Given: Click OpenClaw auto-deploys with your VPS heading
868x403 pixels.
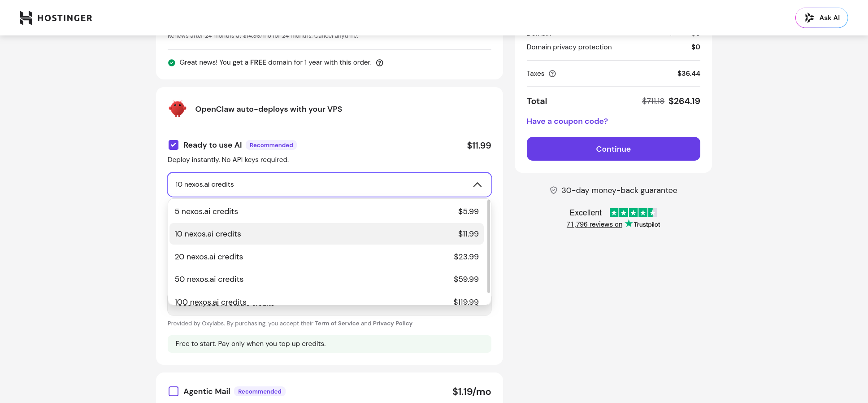Looking at the screenshot, I should click(269, 109).
